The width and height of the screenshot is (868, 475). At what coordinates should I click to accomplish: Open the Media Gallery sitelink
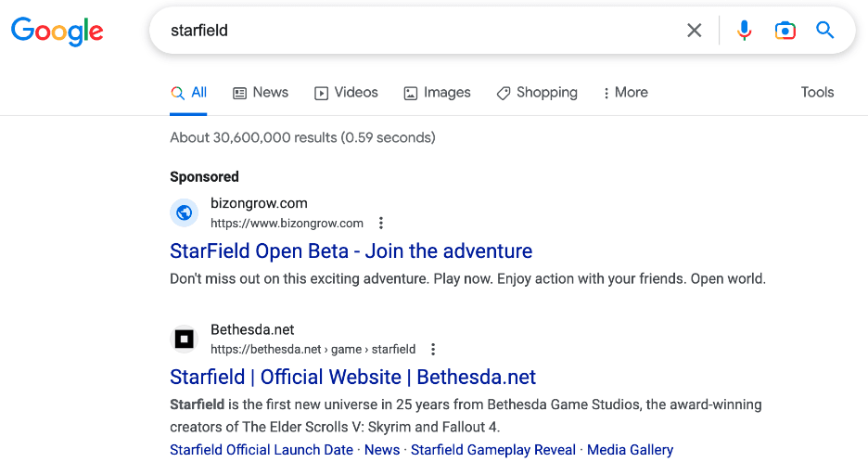pos(630,450)
